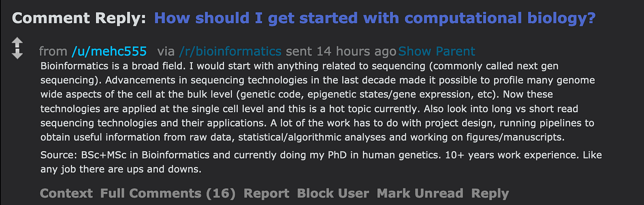Select the 'Comment Reply:' heading label
Screen dimensions: 644x205
point(79,18)
